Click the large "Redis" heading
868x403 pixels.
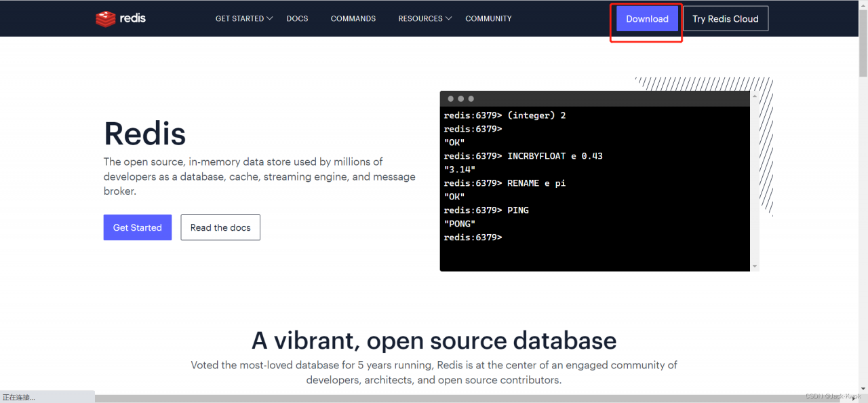point(144,133)
